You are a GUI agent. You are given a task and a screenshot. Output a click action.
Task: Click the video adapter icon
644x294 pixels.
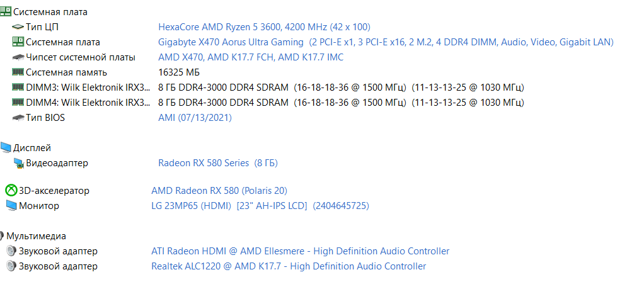[18, 164]
